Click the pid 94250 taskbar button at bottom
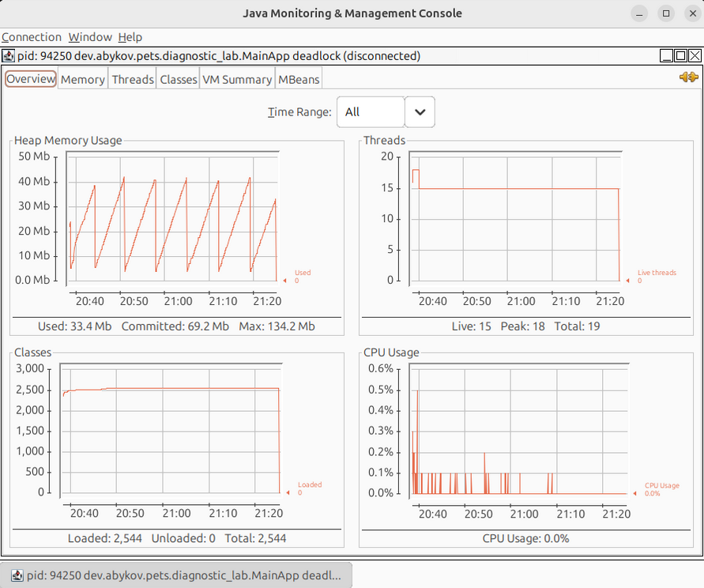The height and width of the screenshot is (588, 704). pos(176,575)
